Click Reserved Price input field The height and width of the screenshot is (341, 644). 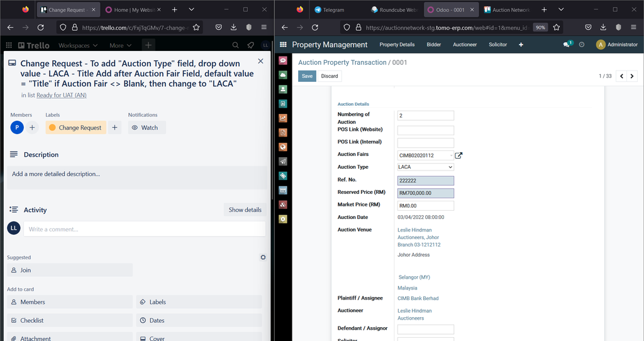coord(426,193)
